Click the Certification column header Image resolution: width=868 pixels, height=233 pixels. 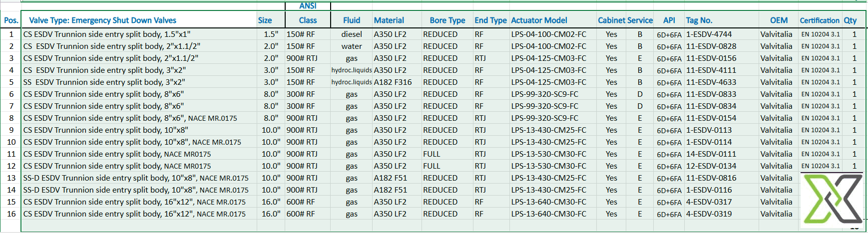819,20
